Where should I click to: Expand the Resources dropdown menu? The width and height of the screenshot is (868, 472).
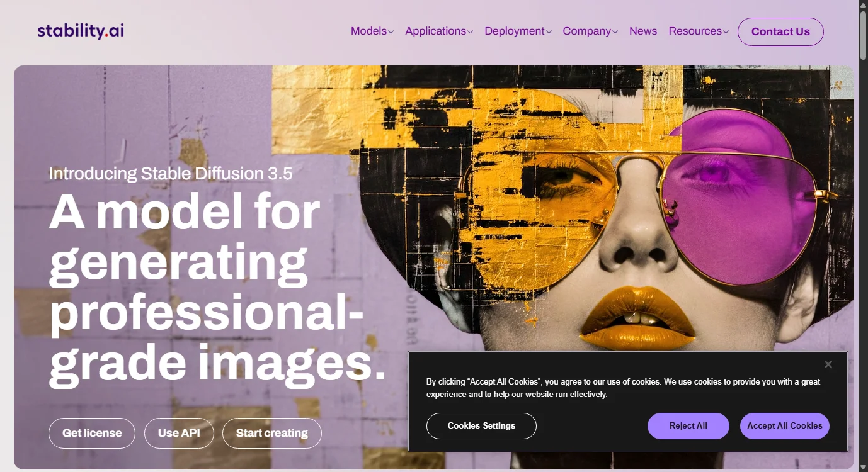698,31
